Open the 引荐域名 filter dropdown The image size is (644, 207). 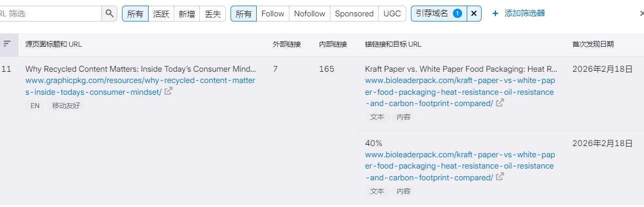(x=439, y=14)
